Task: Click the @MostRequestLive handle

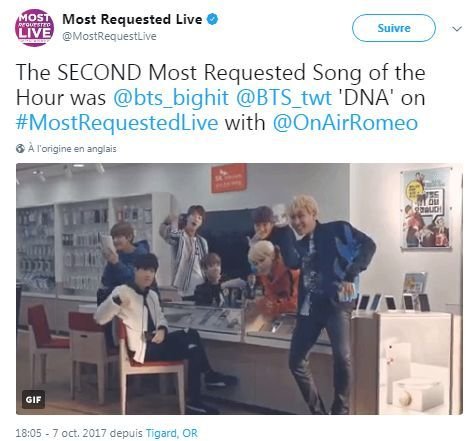Action: click(109, 36)
